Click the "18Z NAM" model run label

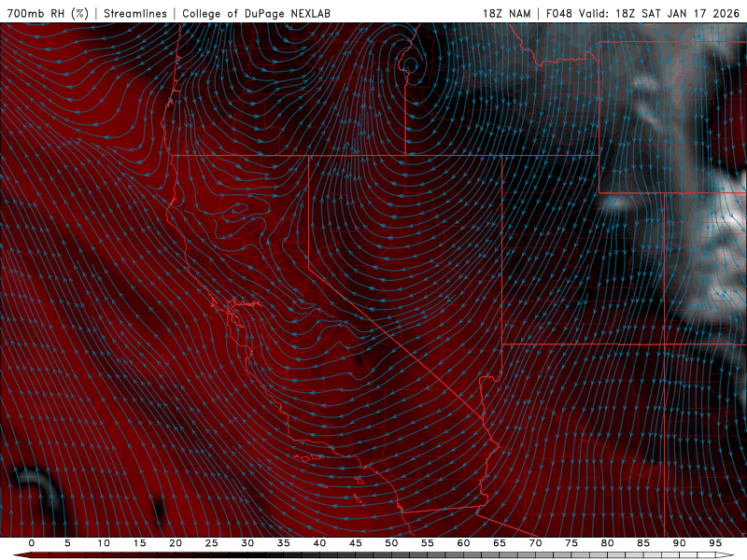coord(506,13)
